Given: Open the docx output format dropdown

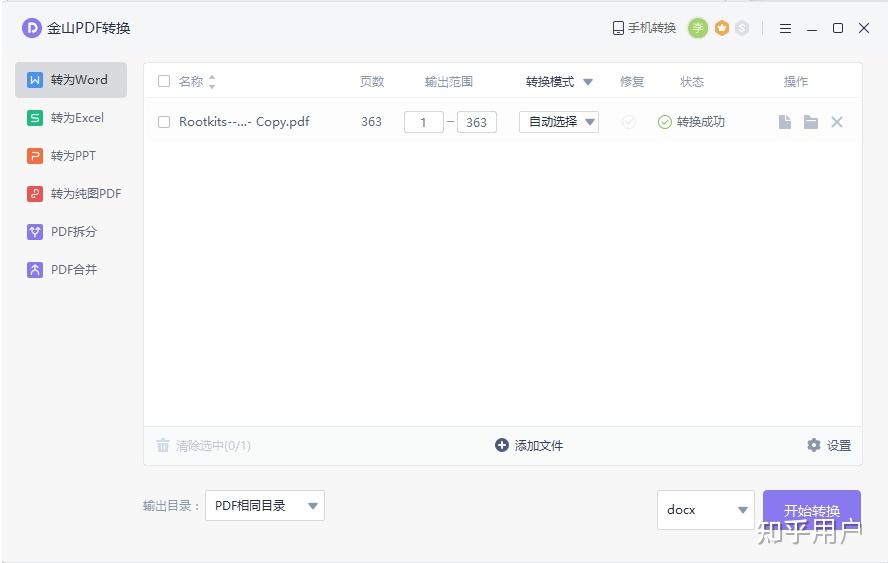Looking at the screenshot, I should click(x=706, y=510).
